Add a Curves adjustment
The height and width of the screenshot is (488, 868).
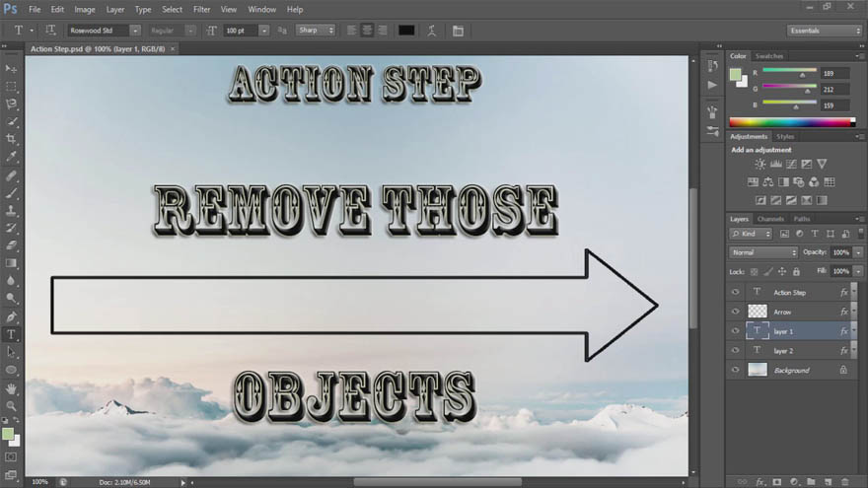coord(791,164)
